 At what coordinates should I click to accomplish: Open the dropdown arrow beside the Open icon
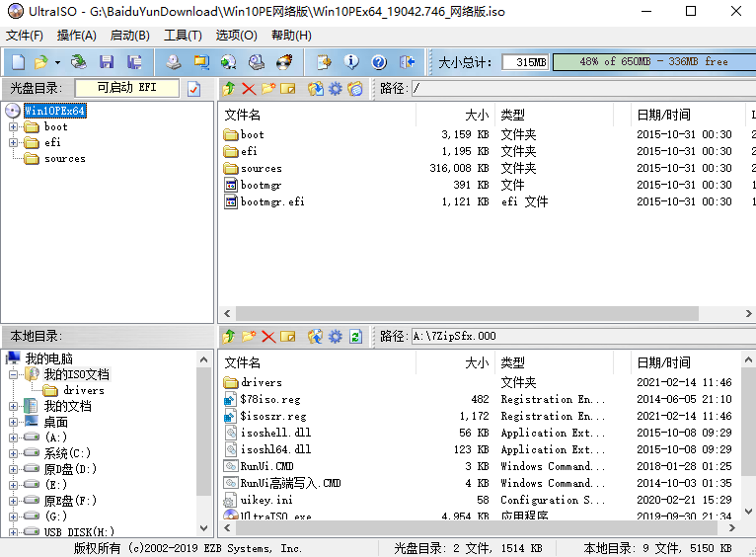[x=57, y=62]
